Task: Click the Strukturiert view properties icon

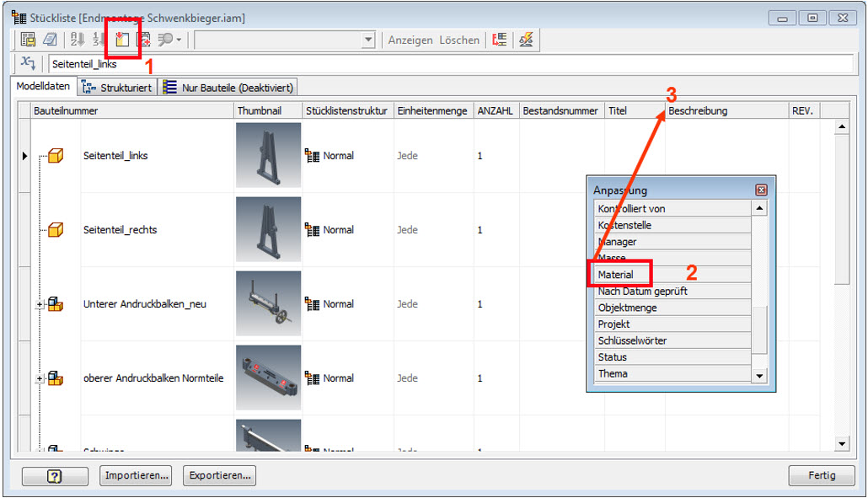Action: click(x=500, y=39)
